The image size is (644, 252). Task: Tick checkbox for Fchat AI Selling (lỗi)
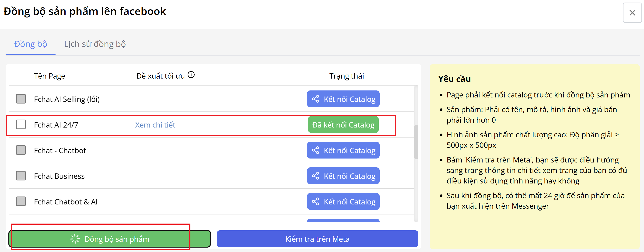coord(21,99)
